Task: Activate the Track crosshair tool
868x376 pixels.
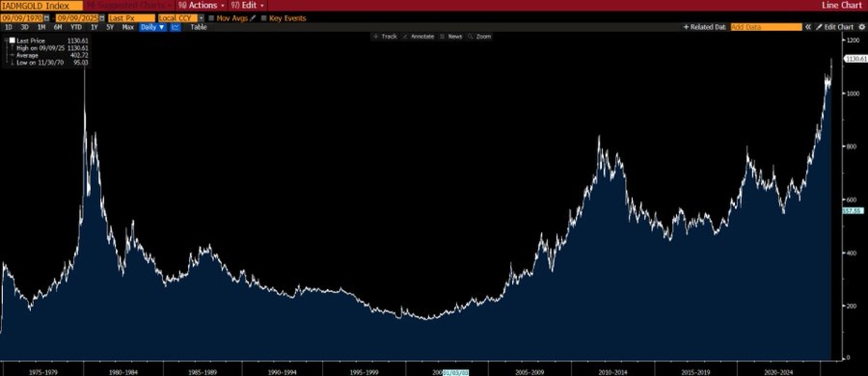Action: pos(385,36)
